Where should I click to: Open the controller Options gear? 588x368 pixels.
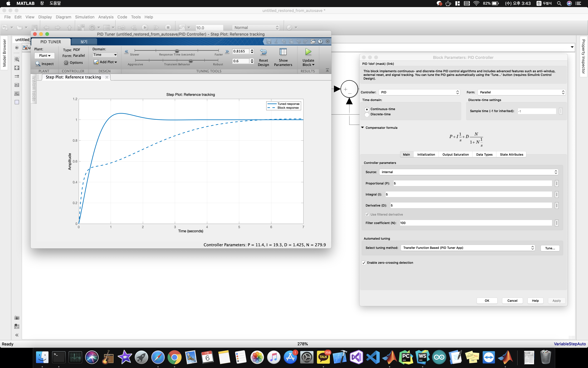[x=66, y=63]
